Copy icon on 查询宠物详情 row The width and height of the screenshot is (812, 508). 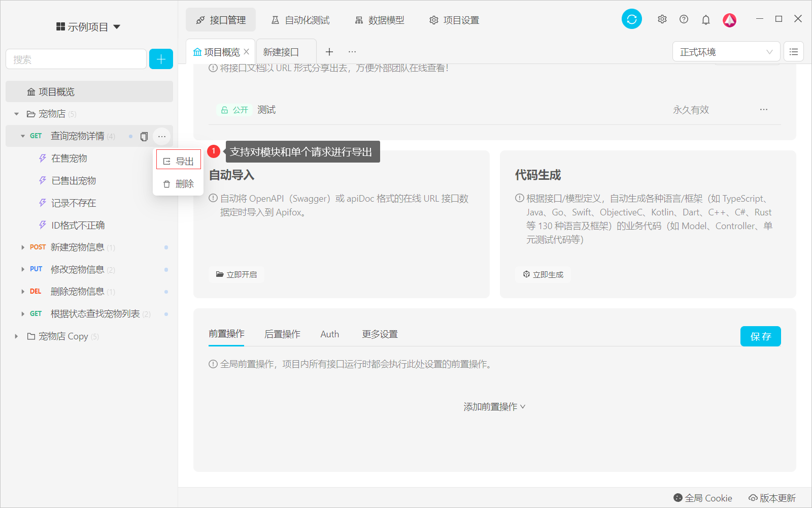click(x=144, y=136)
